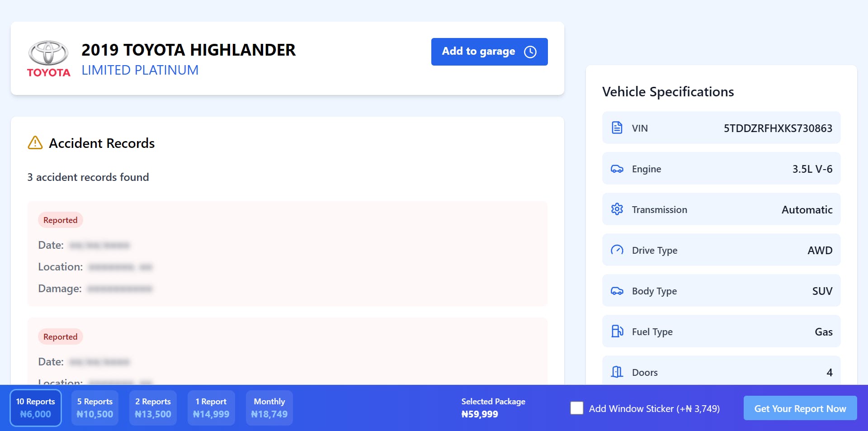Select the 5 Reports package

coord(94,407)
